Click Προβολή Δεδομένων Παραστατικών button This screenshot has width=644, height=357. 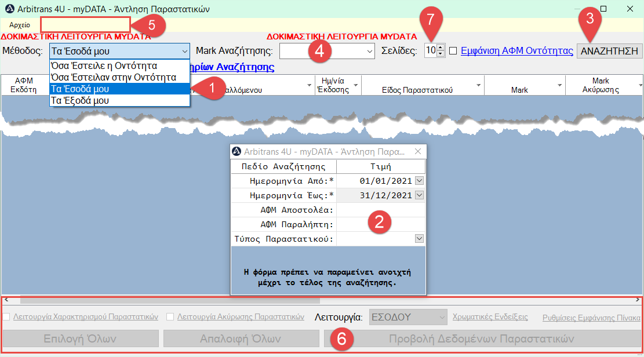coord(482,339)
